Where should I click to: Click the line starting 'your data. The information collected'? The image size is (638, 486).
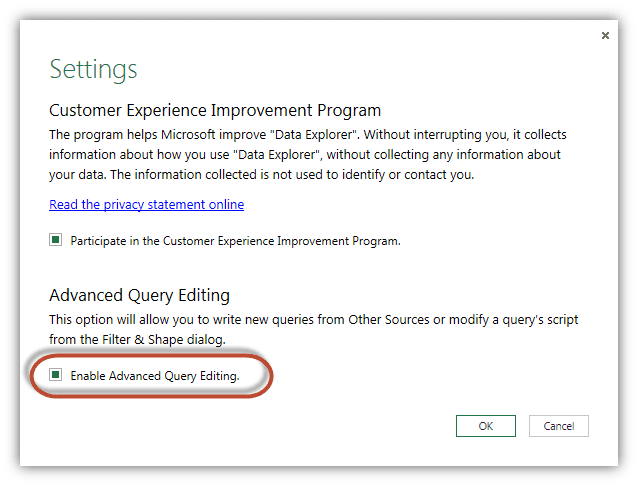(262, 175)
